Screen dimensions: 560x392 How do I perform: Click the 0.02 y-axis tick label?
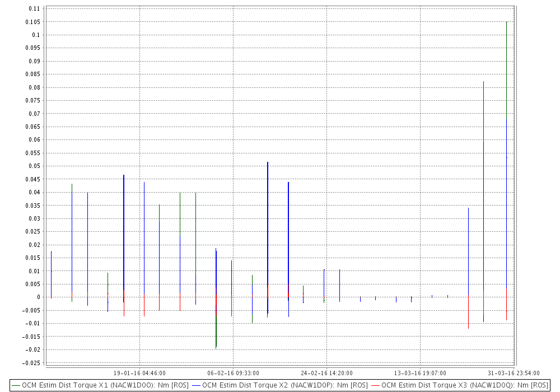(34, 245)
